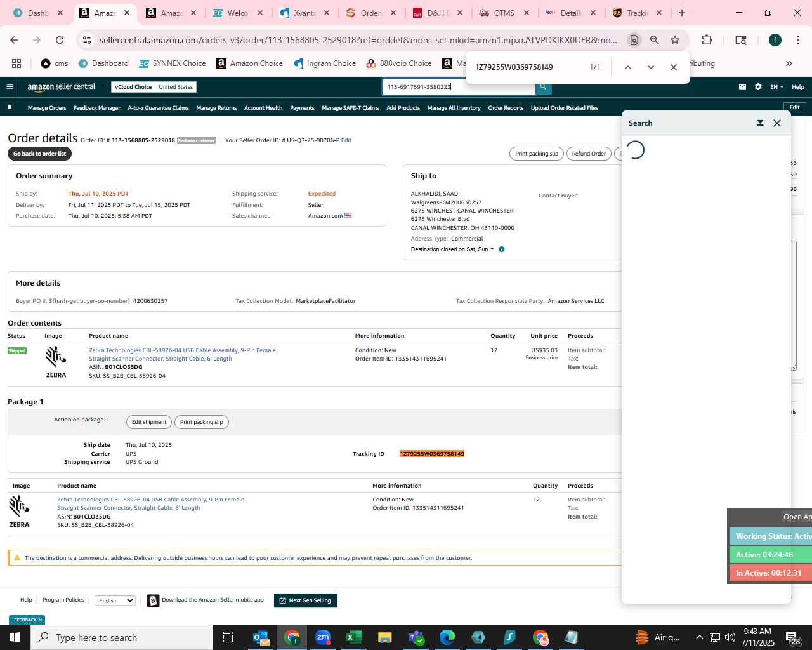Viewport: 812px width, 650px height.
Task: Open the Chrome three-dot menu
Action: pos(797,40)
